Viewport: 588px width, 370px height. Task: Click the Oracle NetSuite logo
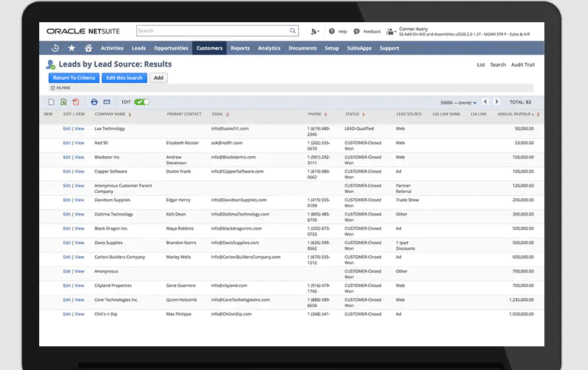pyautogui.click(x=84, y=31)
